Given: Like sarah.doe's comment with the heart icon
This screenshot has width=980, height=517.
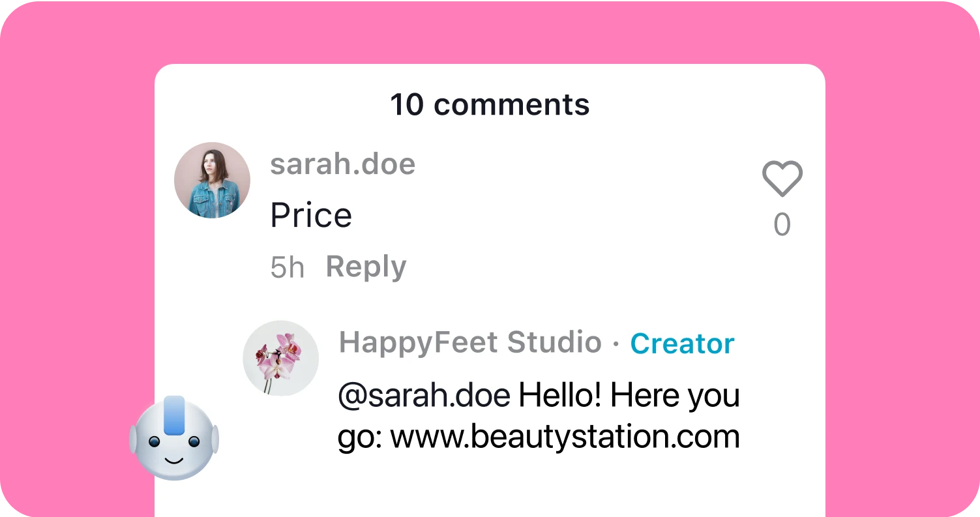Looking at the screenshot, I should pos(782,179).
